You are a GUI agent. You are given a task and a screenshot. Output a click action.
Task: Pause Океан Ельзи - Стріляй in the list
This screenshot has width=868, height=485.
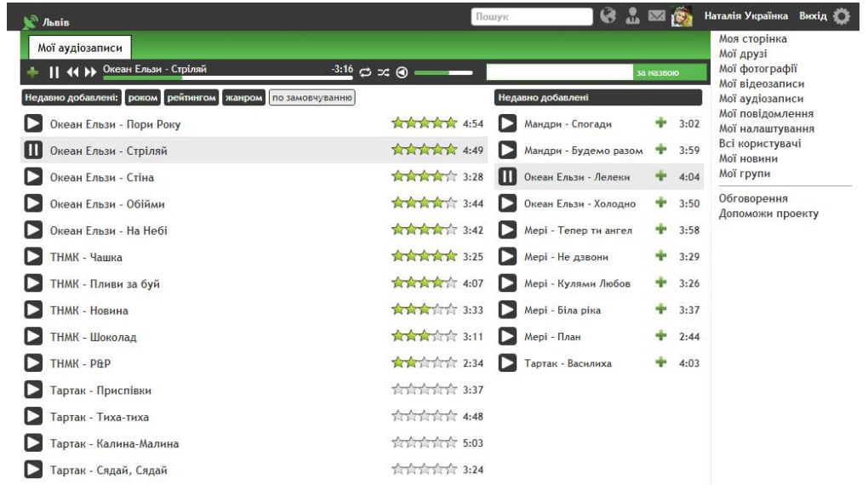click(33, 150)
